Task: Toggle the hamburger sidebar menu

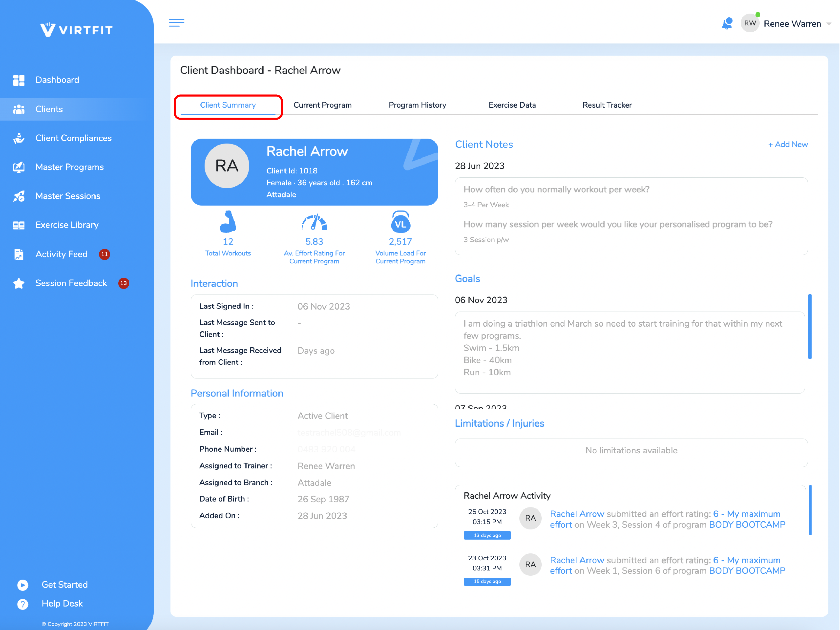Action: (177, 23)
